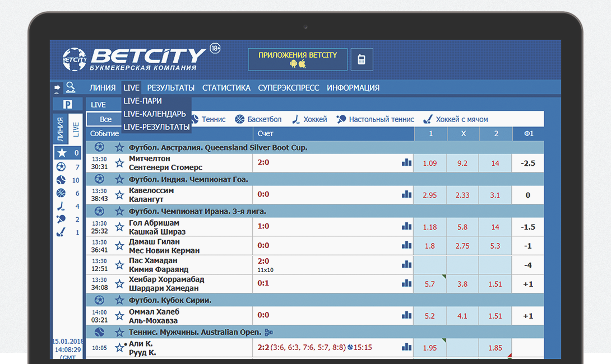Viewport: 611px width, 364px height.
Task: Click ПРИЛОЖЕНИЯ BETCITY apps button
Action: pyautogui.click(x=298, y=59)
